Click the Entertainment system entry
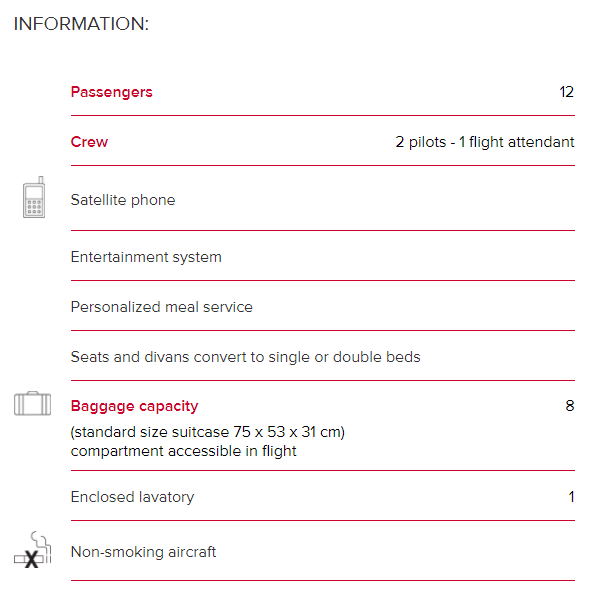595x590 pixels. [x=146, y=257]
